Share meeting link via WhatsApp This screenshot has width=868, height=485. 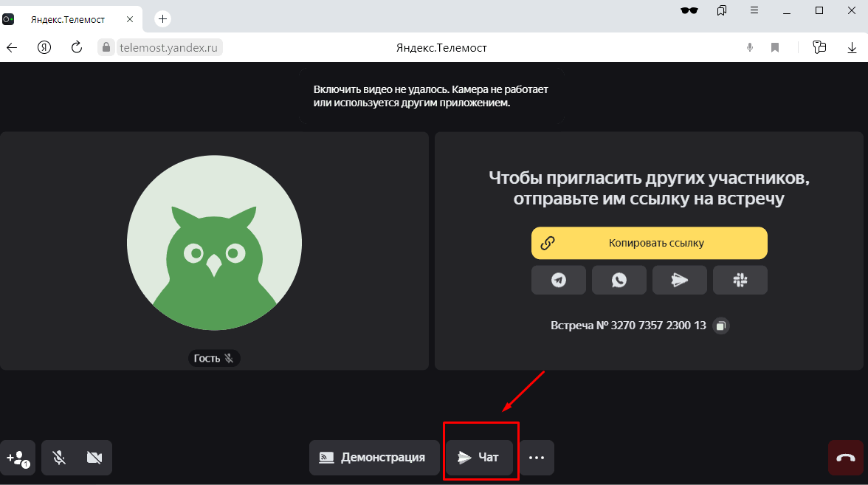(x=619, y=281)
